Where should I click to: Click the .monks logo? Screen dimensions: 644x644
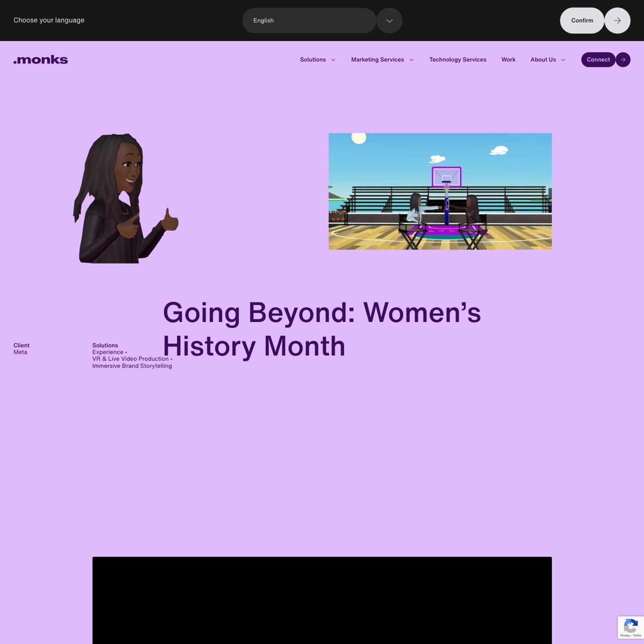41,60
